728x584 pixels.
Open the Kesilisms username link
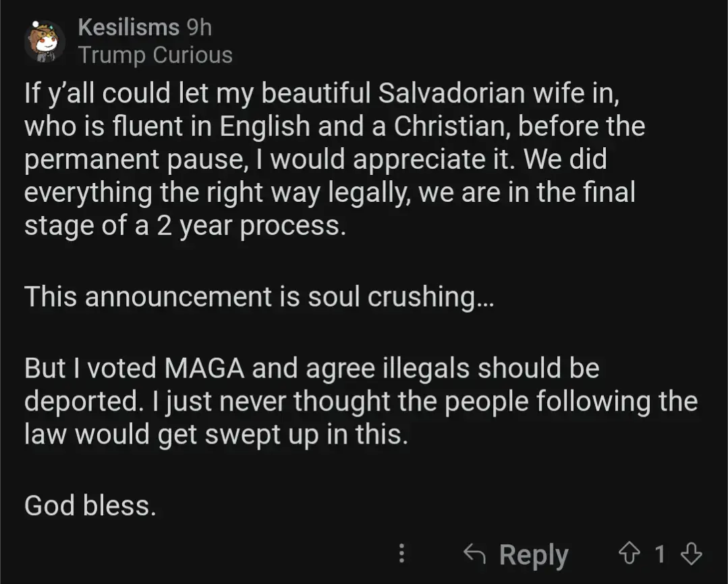pos(129,28)
